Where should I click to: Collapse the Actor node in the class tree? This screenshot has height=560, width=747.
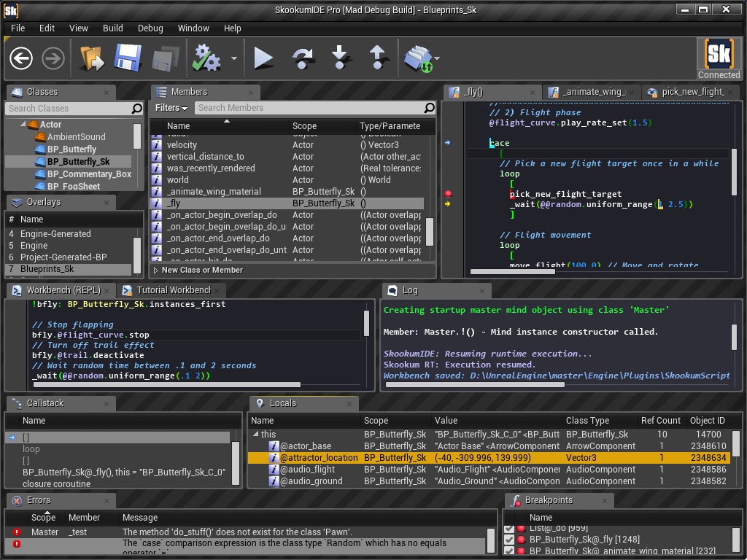pyautogui.click(x=23, y=124)
